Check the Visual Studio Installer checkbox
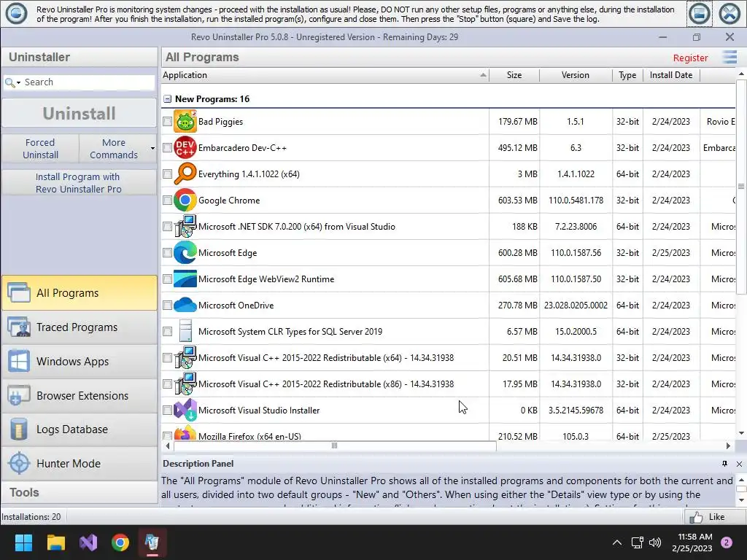This screenshot has height=560, width=747. [167, 410]
